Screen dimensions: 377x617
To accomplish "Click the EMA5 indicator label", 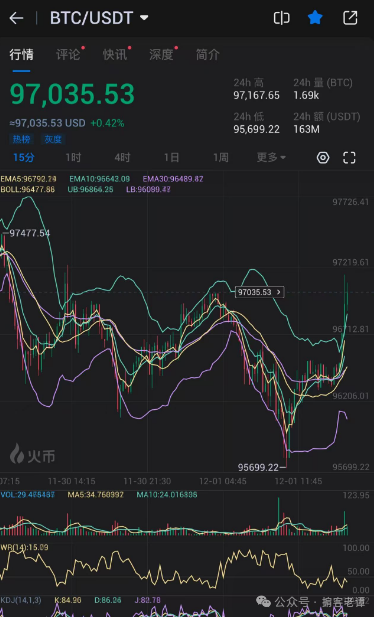I will click(x=28, y=179).
